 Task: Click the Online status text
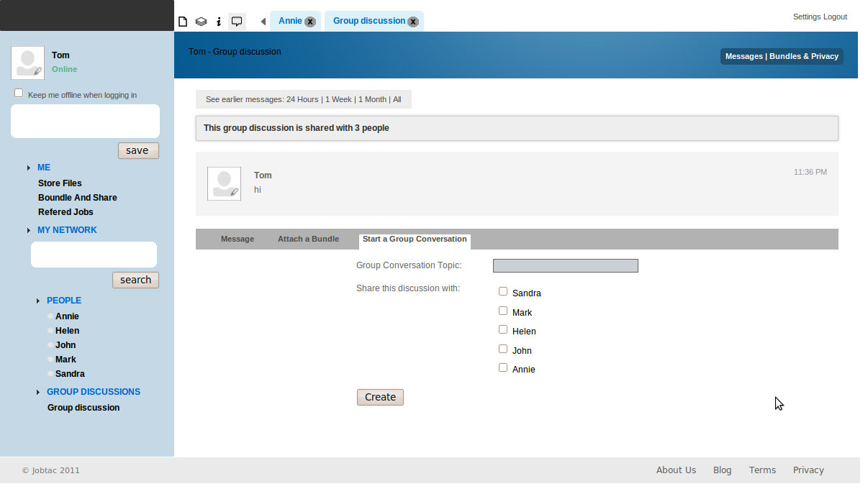(64, 69)
